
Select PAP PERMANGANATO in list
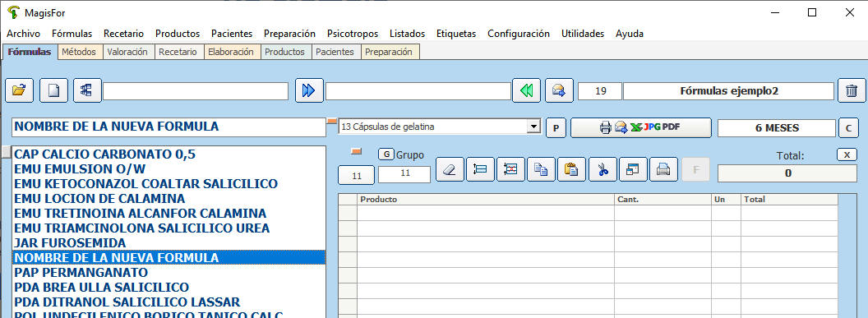169,273
